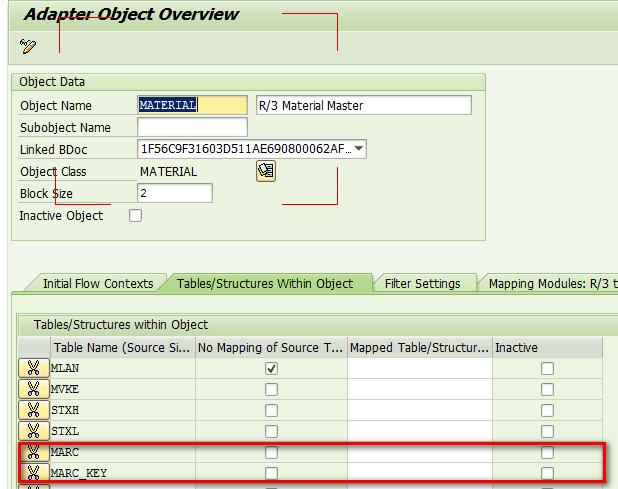
Task: Click Mapped Table/Structure cell for STXL
Action: (420, 431)
